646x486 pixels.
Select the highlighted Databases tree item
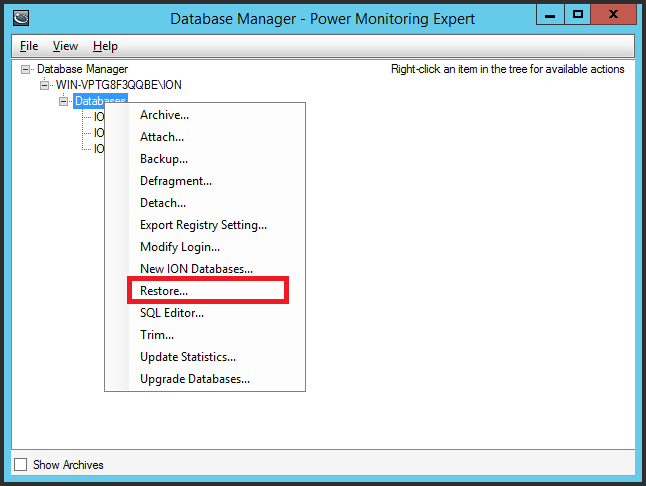coord(100,100)
